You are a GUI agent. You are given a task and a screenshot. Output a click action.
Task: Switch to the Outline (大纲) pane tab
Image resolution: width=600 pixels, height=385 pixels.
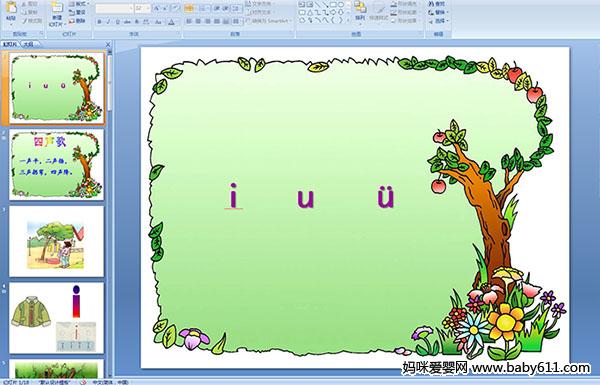(x=28, y=44)
